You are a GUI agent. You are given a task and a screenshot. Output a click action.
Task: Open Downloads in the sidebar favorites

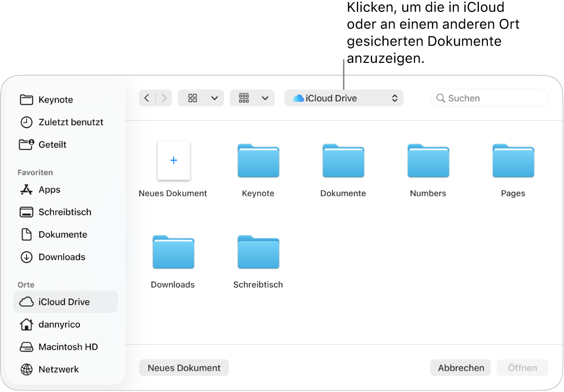point(65,257)
